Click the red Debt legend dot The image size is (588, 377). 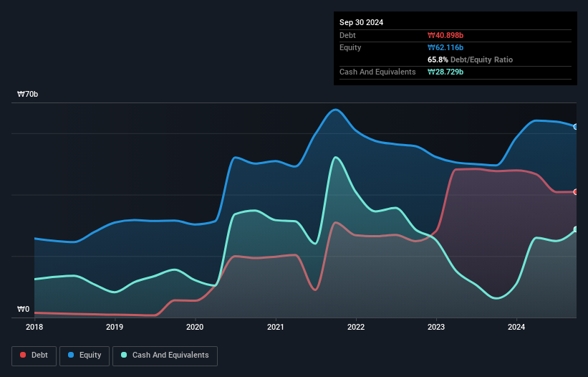coord(23,355)
